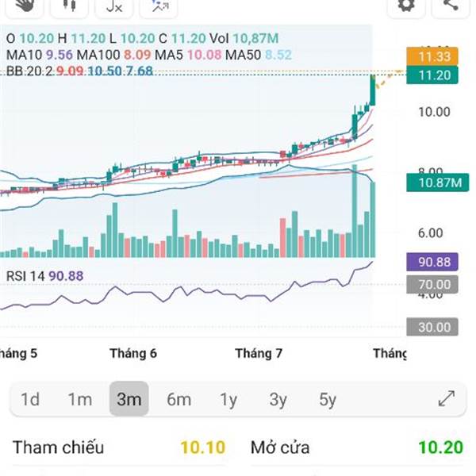Tap the MA10 indicator label
This screenshot has width=476, height=476.
[25, 55]
